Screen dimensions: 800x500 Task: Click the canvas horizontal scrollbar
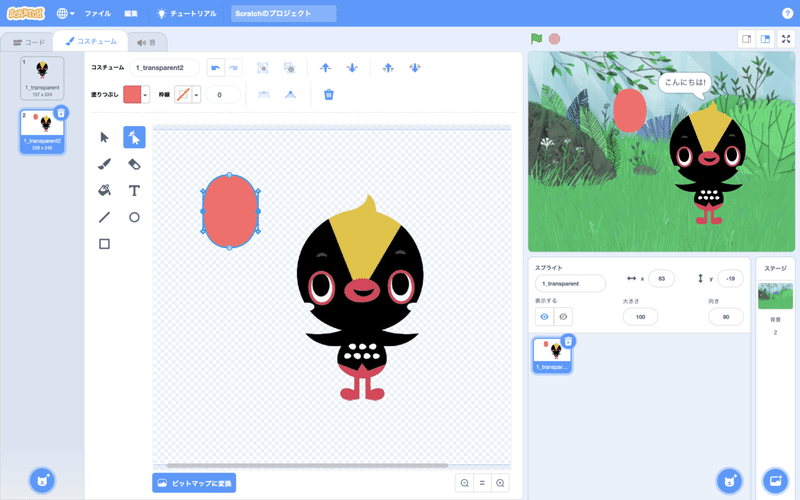click(307, 465)
